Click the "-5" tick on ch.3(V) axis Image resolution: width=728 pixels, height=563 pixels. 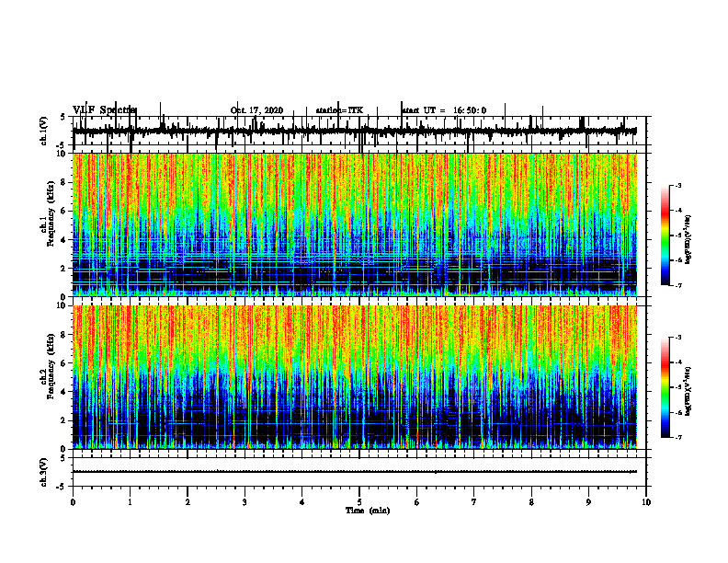[x=62, y=487]
